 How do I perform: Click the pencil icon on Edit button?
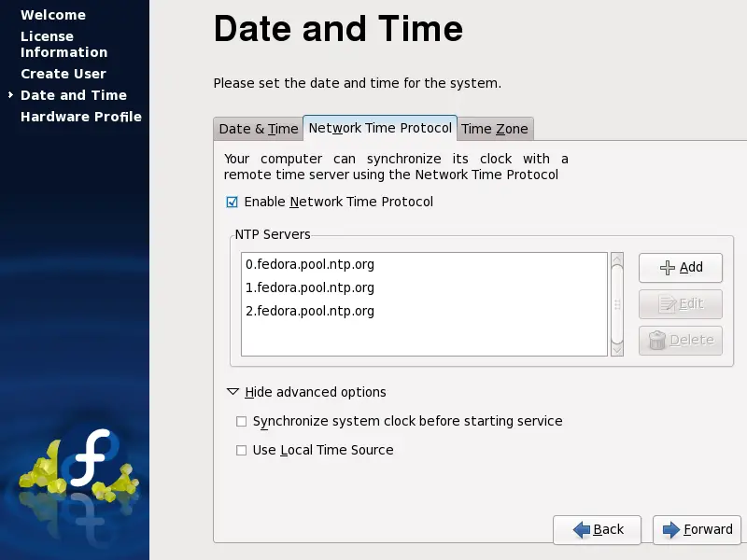667,304
